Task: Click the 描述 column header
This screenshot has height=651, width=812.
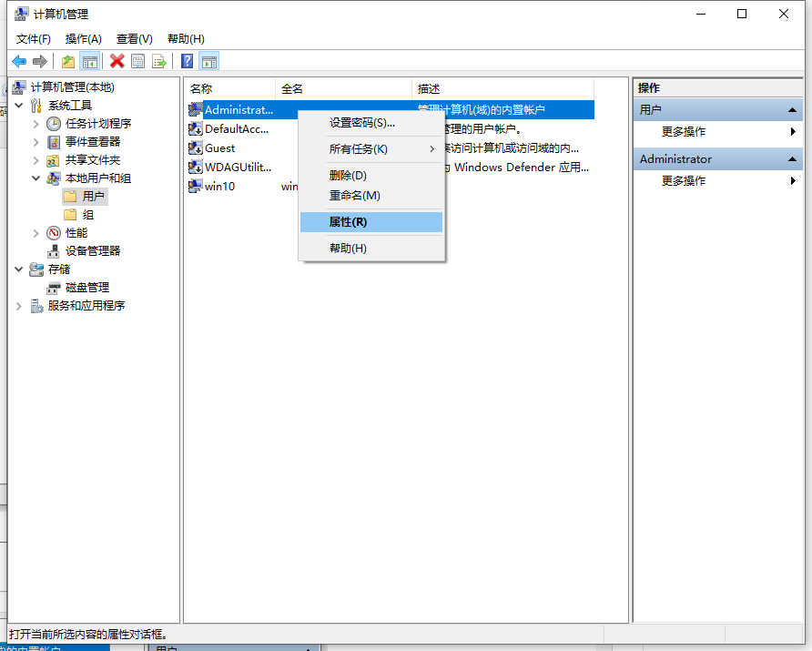Action: (429, 88)
